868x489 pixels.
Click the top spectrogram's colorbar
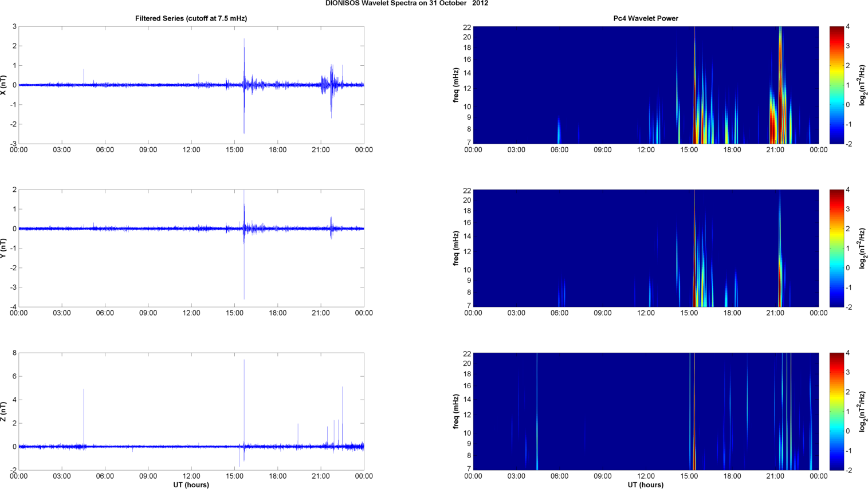coord(836,85)
